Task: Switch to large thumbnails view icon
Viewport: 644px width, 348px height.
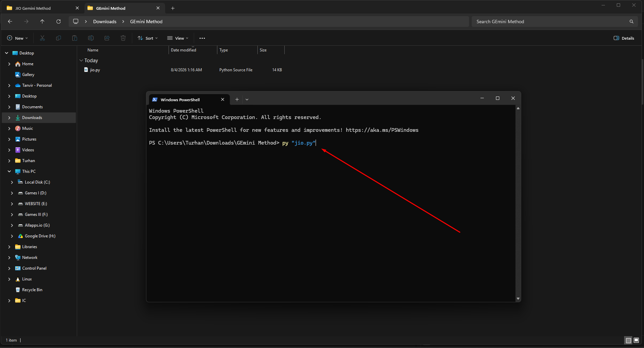Action: tap(636, 340)
